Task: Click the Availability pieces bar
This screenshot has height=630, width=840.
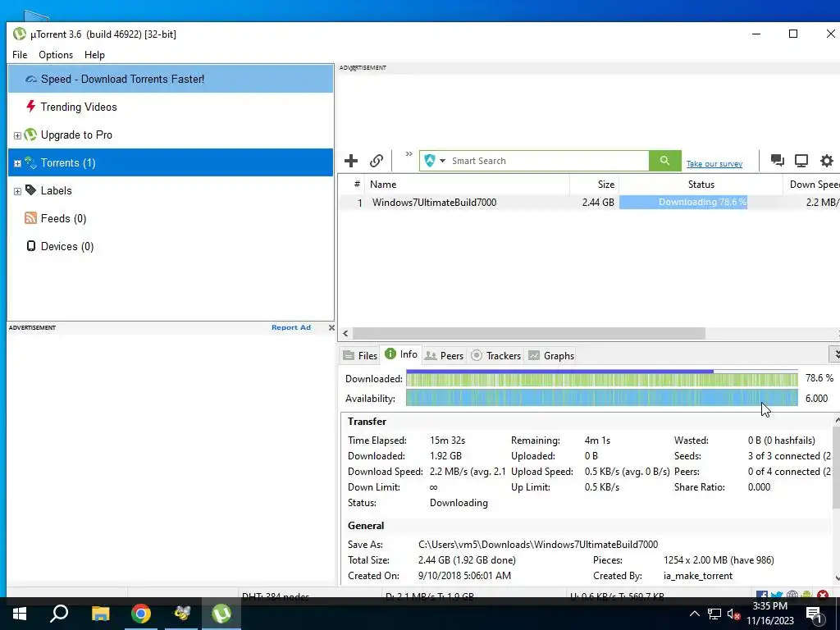Action: pyautogui.click(x=601, y=398)
